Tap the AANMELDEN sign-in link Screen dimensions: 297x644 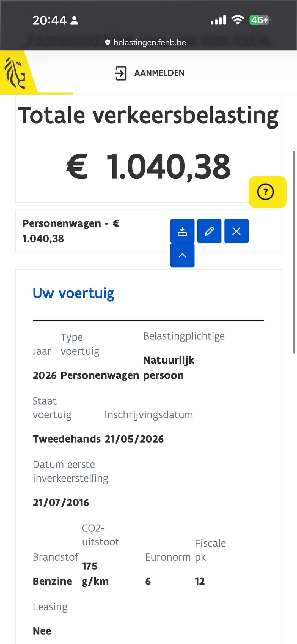tap(159, 73)
